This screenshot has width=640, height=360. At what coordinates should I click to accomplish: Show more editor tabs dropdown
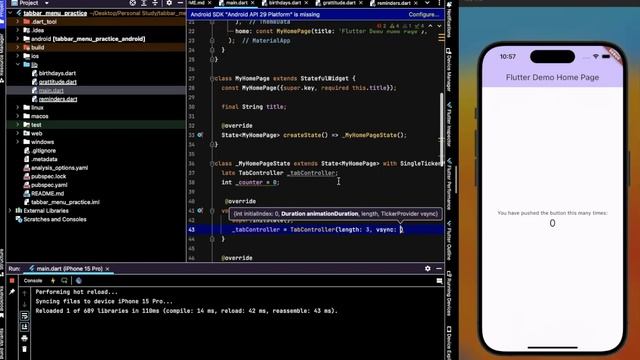427,3
